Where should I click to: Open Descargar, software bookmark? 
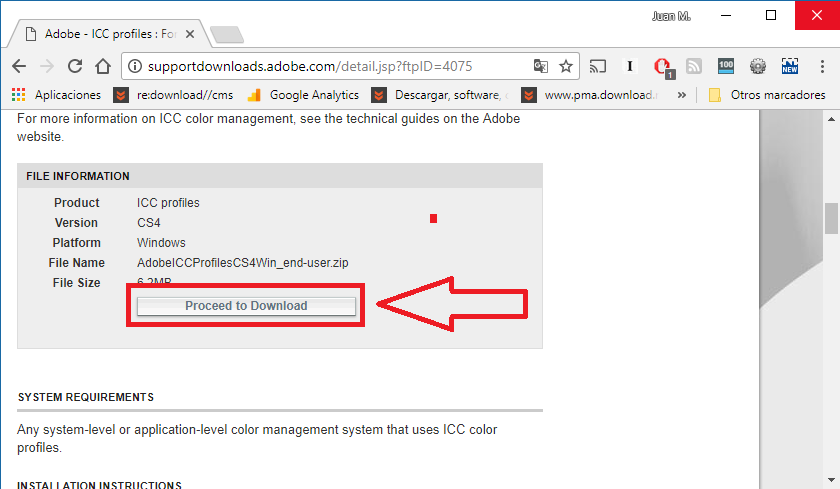pos(440,95)
